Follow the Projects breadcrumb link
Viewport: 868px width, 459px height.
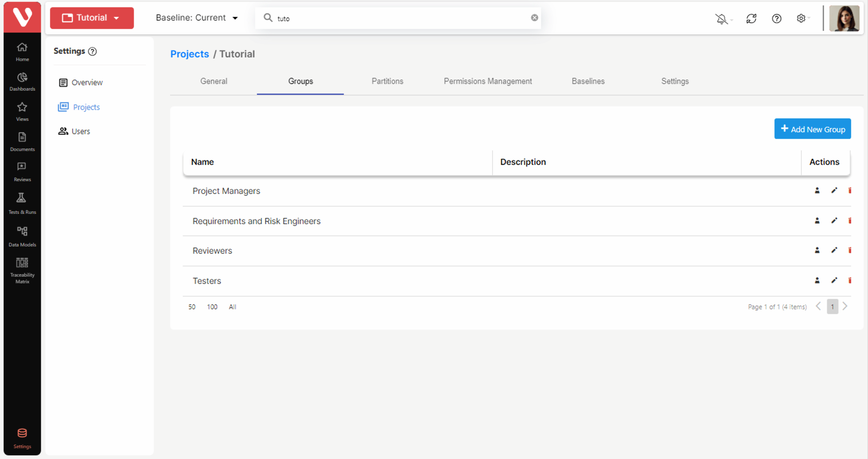pos(189,54)
